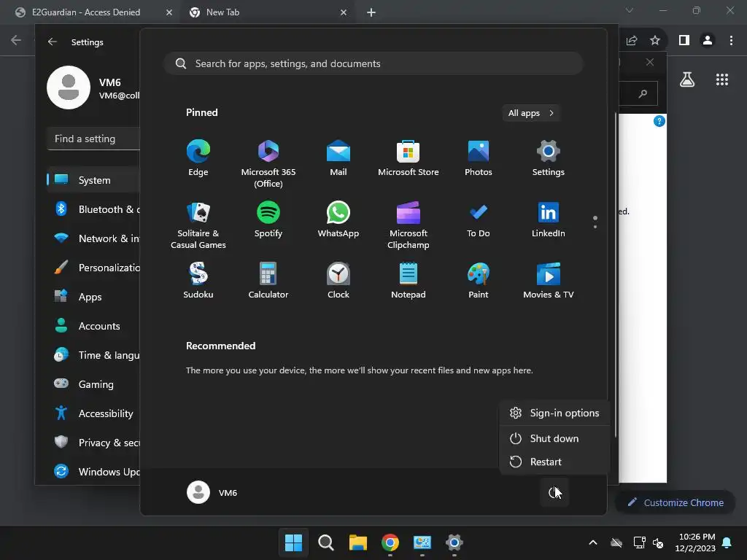The width and height of the screenshot is (747, 560).
Task: Open the Spotify app
Action: pos(268,219)
